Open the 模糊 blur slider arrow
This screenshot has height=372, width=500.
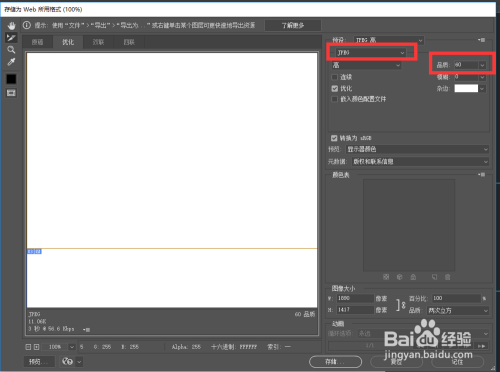(482, 77)
